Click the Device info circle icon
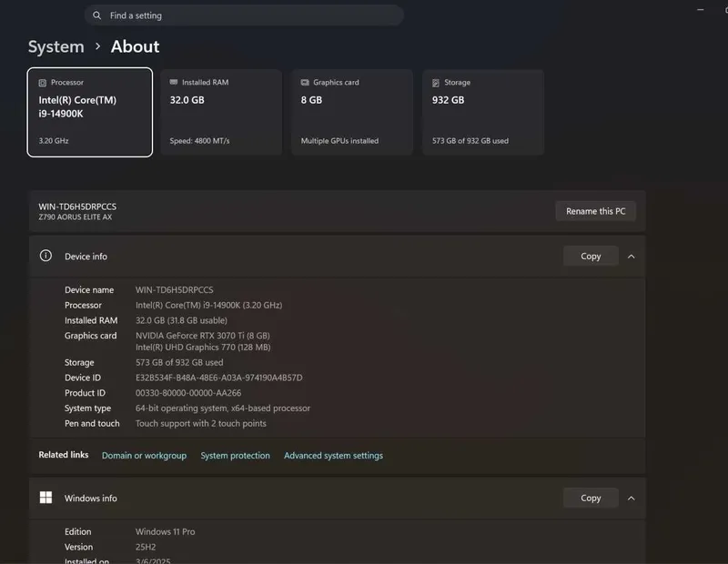This screenshot has height=564, width=728. (45, 256)
